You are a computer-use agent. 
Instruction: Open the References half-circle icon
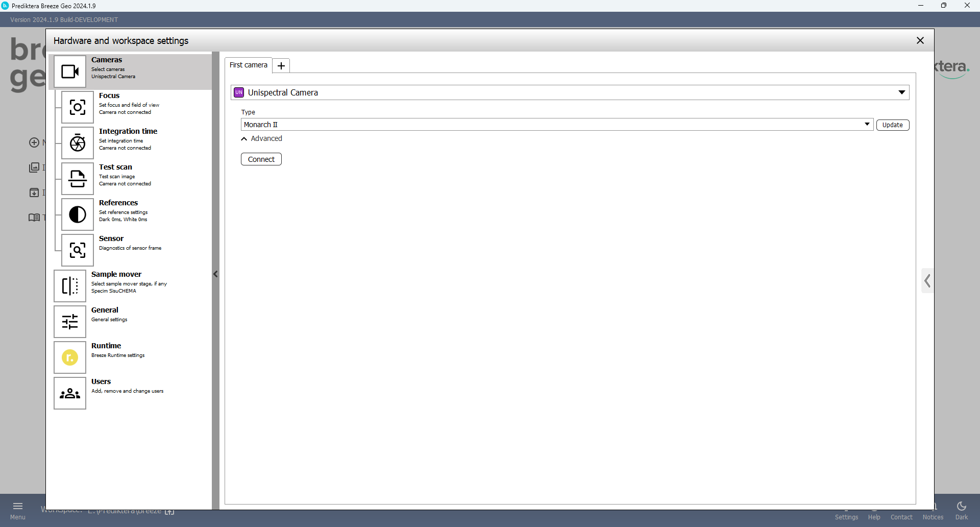click(78, 214)
